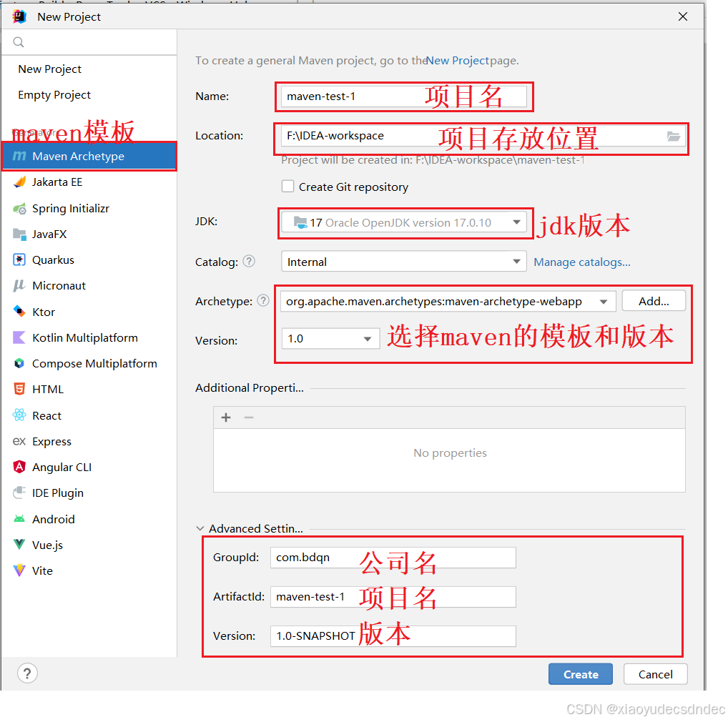
Task: Select New Project in sidebar
Action: click(49, 69)
